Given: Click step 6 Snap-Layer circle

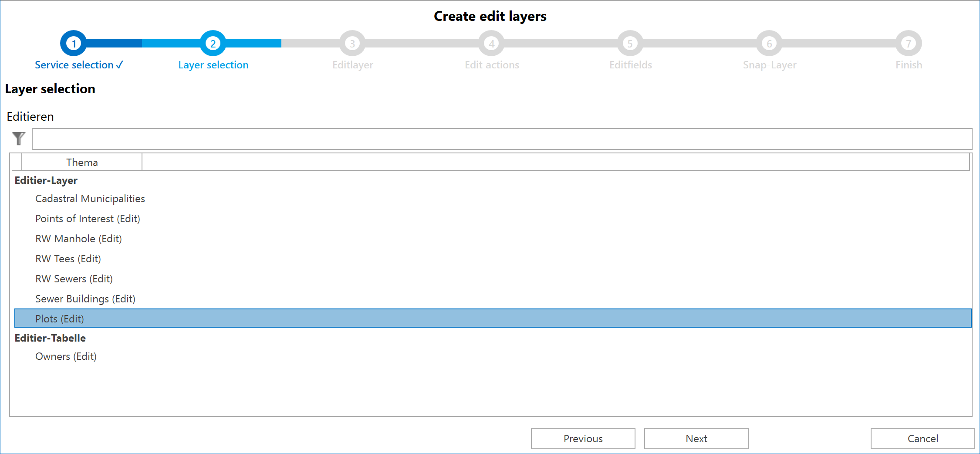Looking at the screenshot, I should click(x=769, y=43).
